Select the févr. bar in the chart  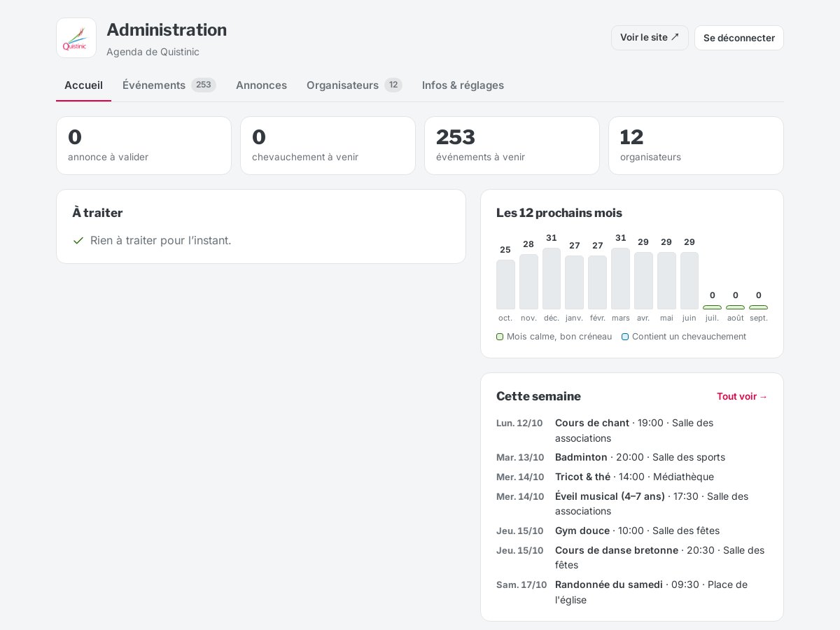pos(597,282)
